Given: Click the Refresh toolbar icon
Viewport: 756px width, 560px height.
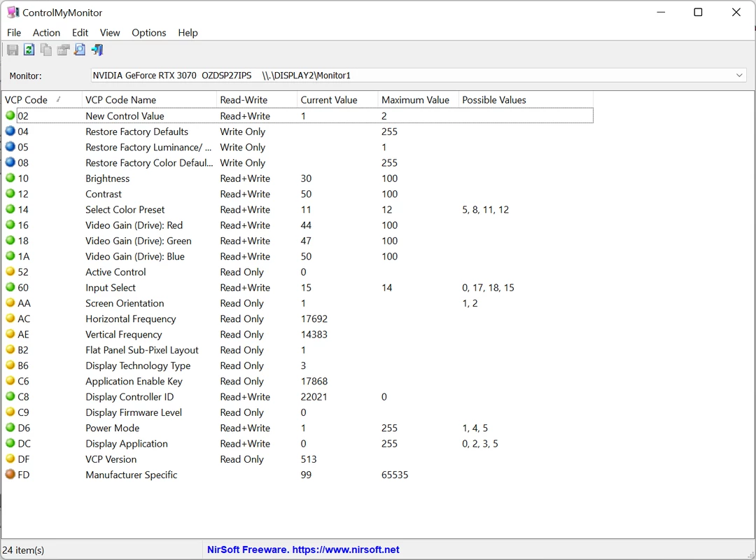Looking at the screenshot, I should pyautogui.click(x=29, y=50).
